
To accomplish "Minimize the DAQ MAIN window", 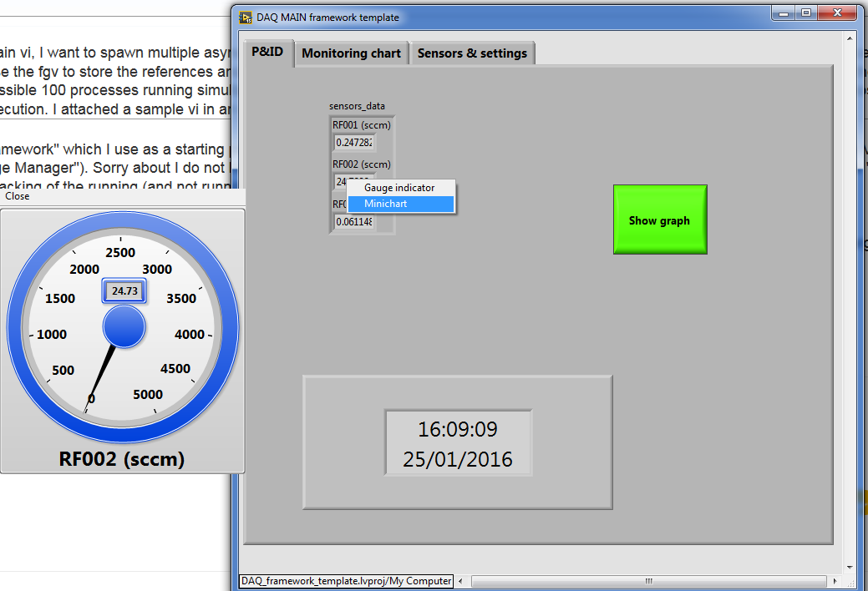I will (784, 13).
